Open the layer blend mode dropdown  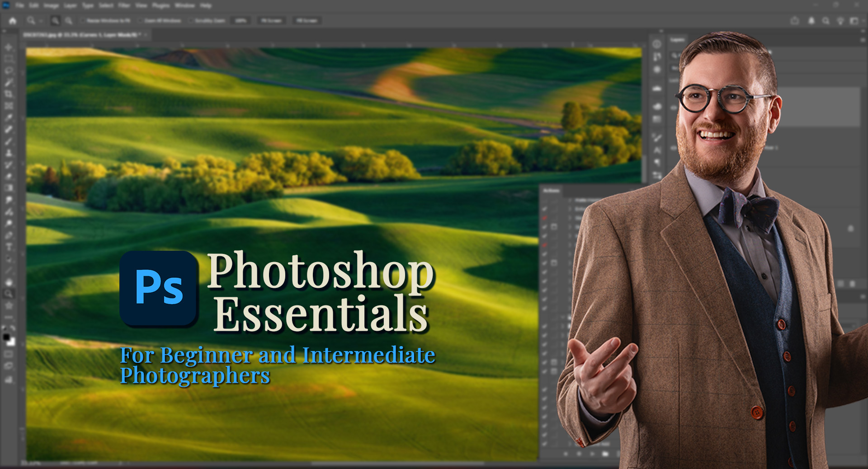pyautogui.click(x=674, y=68)
